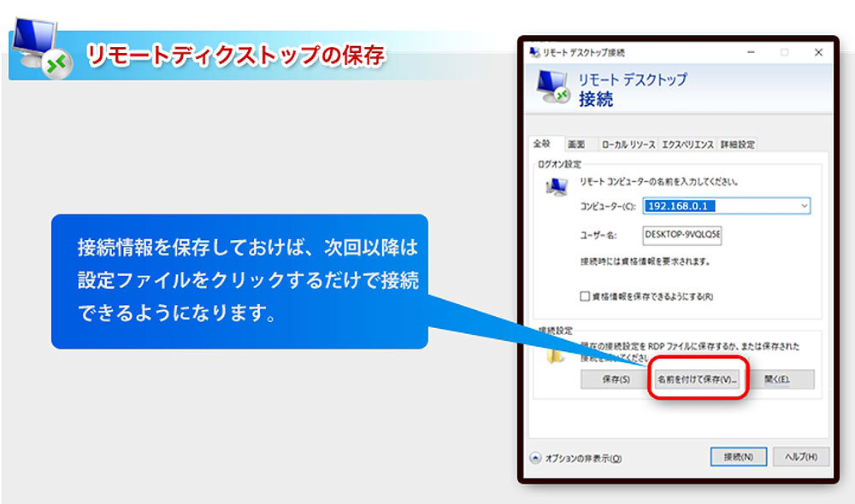Click the computer icon in the dialog header
This screenshot has width=855, height=504.
tap(553, 87)
